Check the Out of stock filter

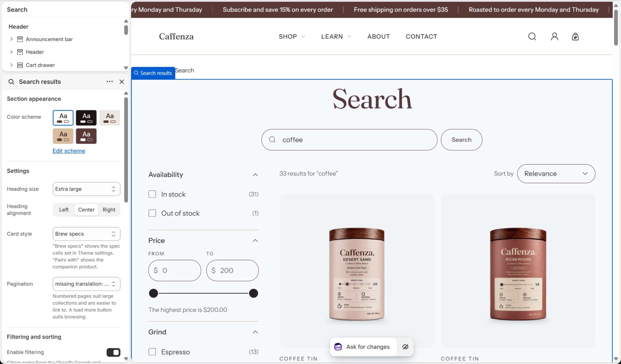(152, 213)
